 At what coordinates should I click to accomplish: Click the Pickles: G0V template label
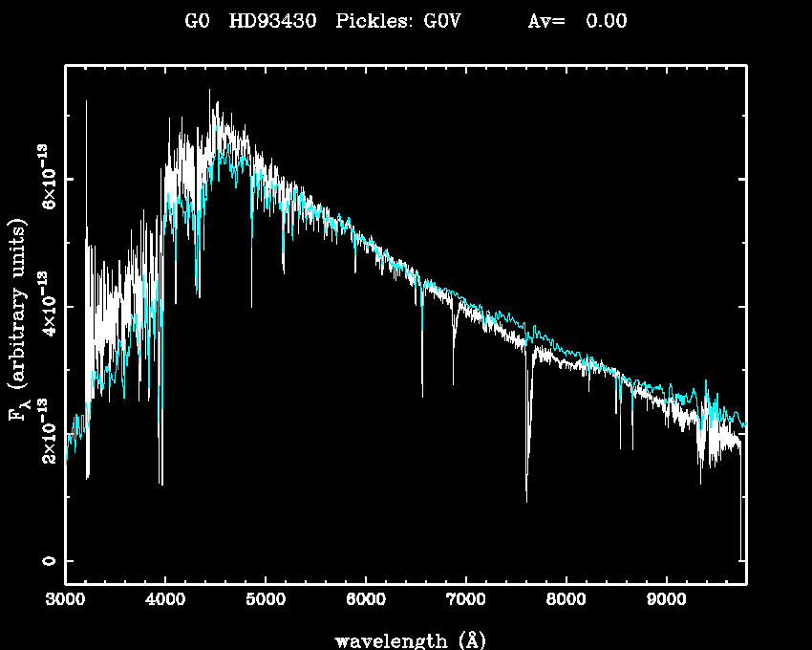pos(398,22)
